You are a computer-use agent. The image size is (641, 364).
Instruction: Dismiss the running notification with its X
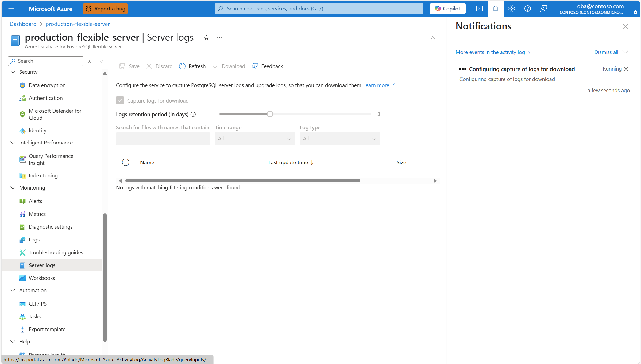pos(626,69)
